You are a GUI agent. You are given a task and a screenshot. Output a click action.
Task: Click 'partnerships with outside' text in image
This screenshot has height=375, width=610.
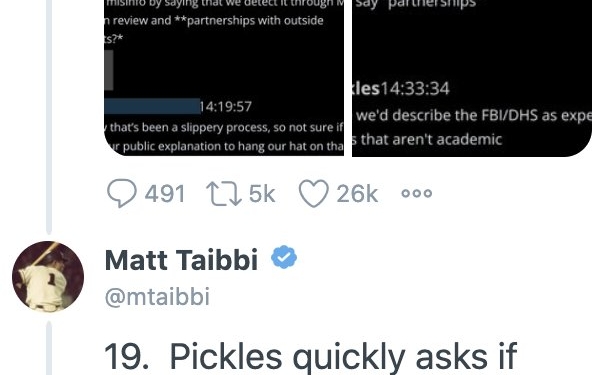tap(255, 21)
